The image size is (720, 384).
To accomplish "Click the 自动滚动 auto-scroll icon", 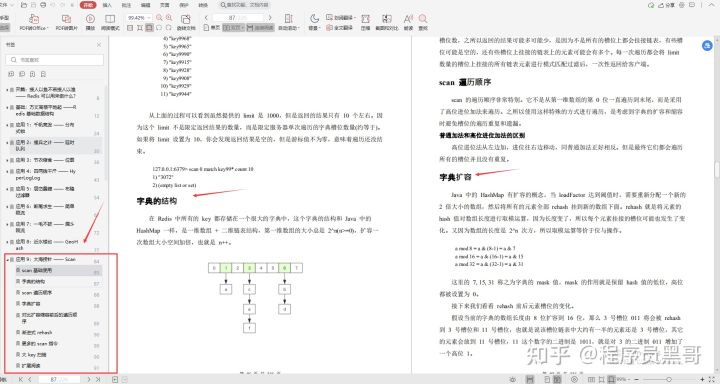I will coord(289,18).
